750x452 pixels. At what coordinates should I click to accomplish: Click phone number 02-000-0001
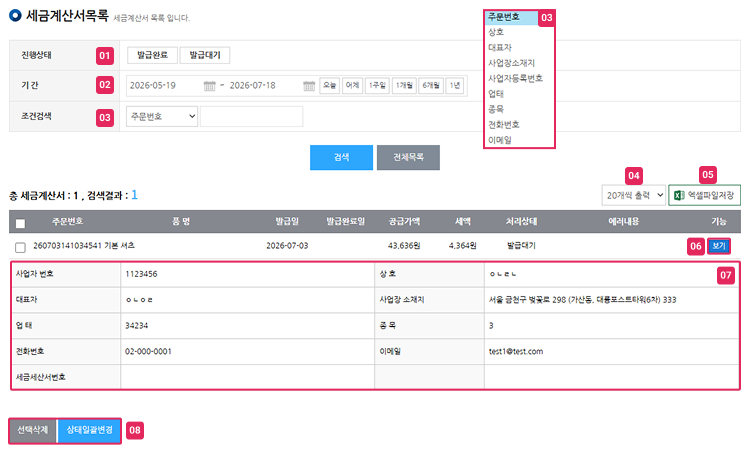pos(148,352)
